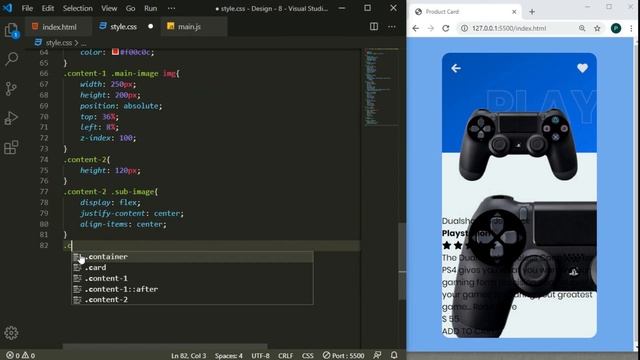Open the Search view in activity bar

(11, 59)
